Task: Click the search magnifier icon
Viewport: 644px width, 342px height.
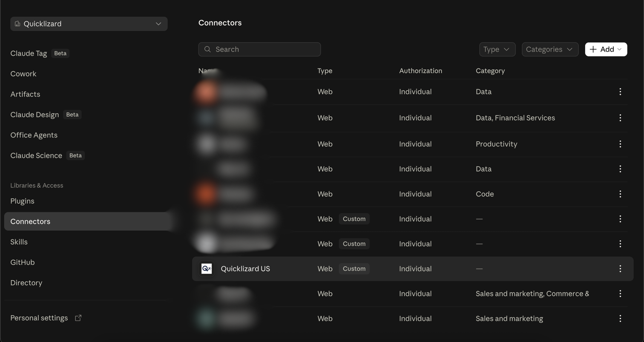Action: pyautogui.click(x=207, y=49)
